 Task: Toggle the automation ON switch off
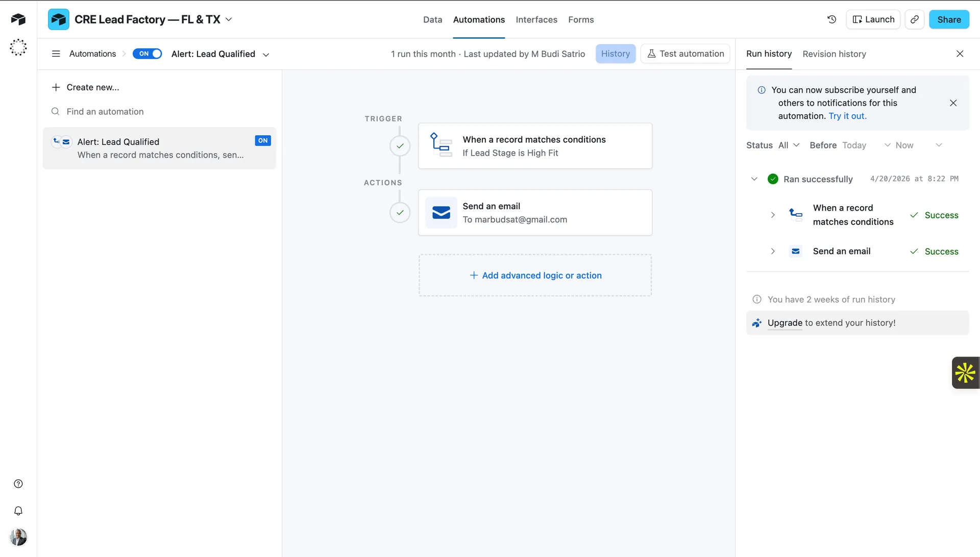click(x=147, y=54)
